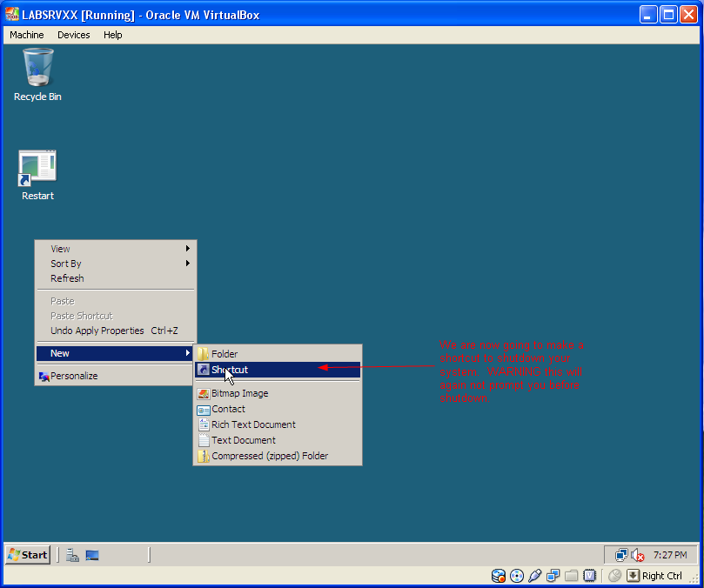Image resolution: width=704 pixels, height=588 pixels.
Task: Click the VirtualBox shared folders status icon
Action: tap(571, 576)
